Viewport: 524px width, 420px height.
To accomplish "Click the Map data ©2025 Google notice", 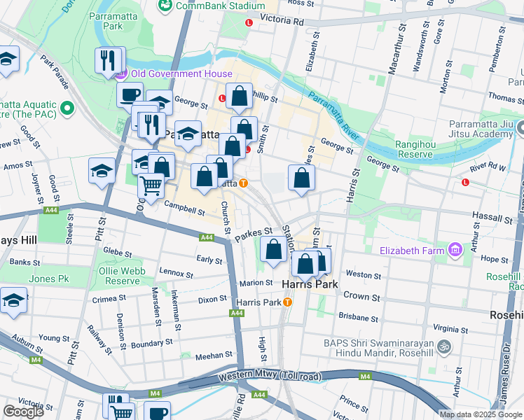I will pyautogui.click(x=481, y=415).
